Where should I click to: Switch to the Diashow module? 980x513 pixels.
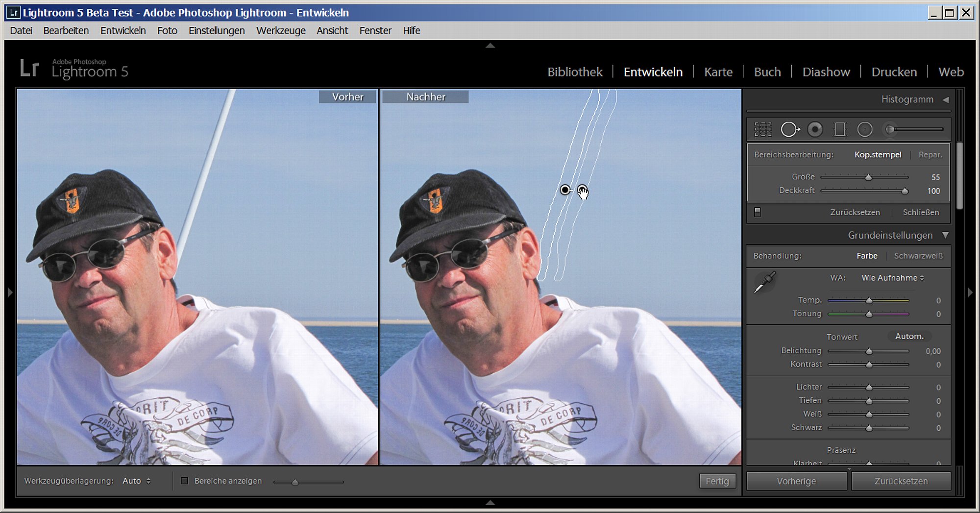point(826,72)
